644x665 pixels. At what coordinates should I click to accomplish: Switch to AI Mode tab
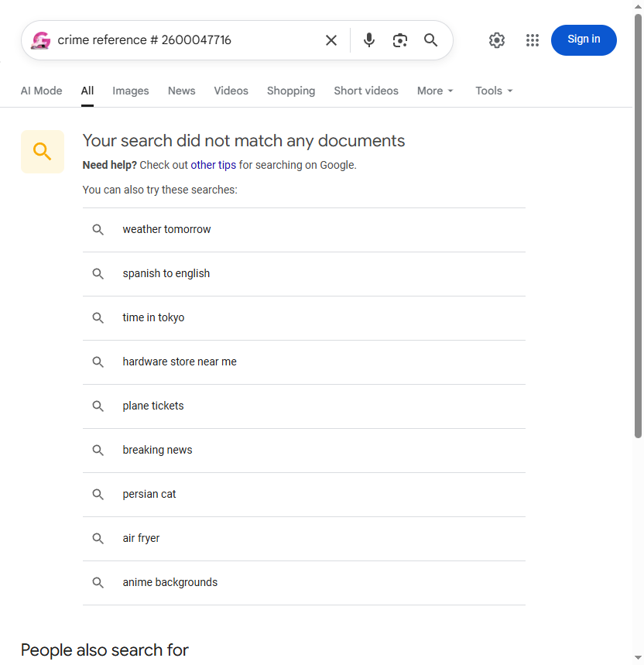[x=42, y=91]
